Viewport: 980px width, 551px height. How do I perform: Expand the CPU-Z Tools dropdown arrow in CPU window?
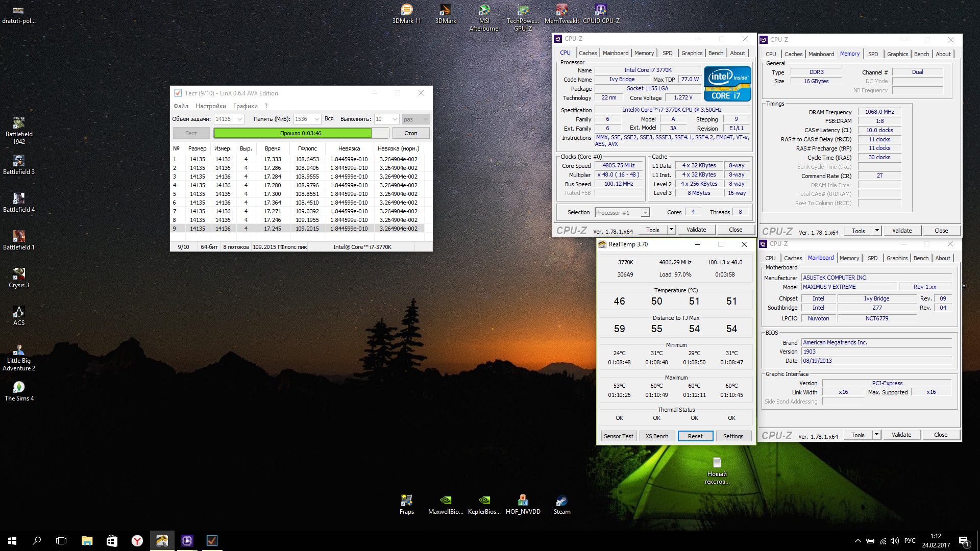671,230
